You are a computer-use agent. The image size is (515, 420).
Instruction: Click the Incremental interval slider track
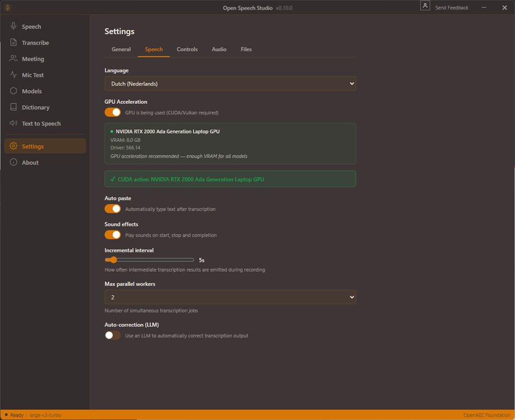[x=149, y=260]
